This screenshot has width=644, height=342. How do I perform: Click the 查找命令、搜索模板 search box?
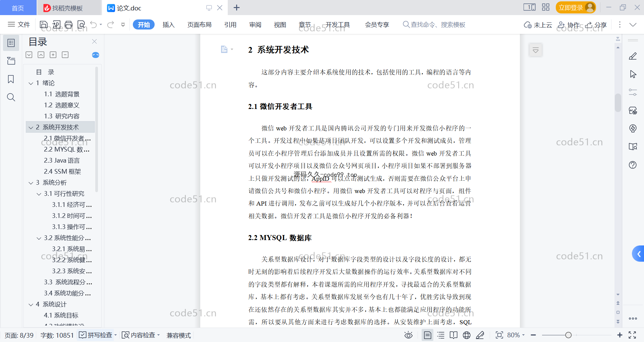click(434, 24)
